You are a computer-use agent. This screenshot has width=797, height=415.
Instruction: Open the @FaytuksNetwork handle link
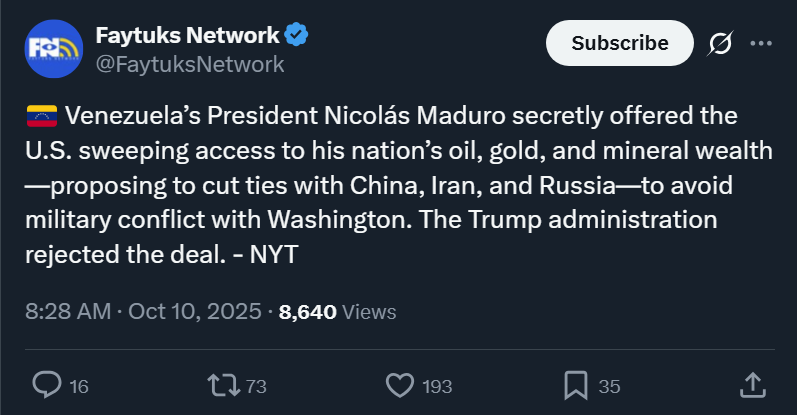189,64
